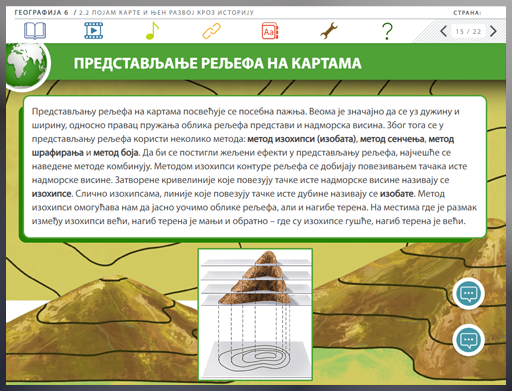Click the isohypse mountain diagram image
The height and width of the screenshot is (391, 512).
(x=255, y=314)
